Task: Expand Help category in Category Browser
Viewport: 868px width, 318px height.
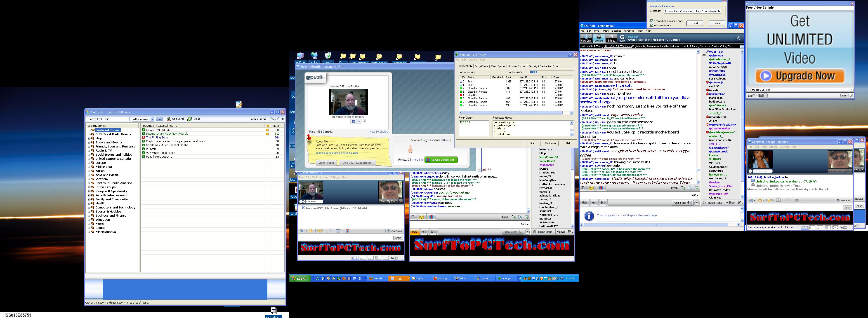Action: click(89, 138)
